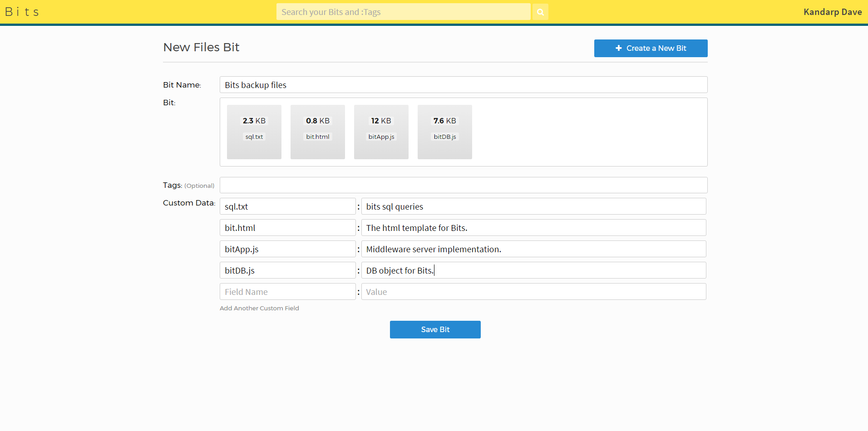Viewport: 868px width, 431px height.
Task: Edit 'DB object for Bits.' value field
Action: 534,270
